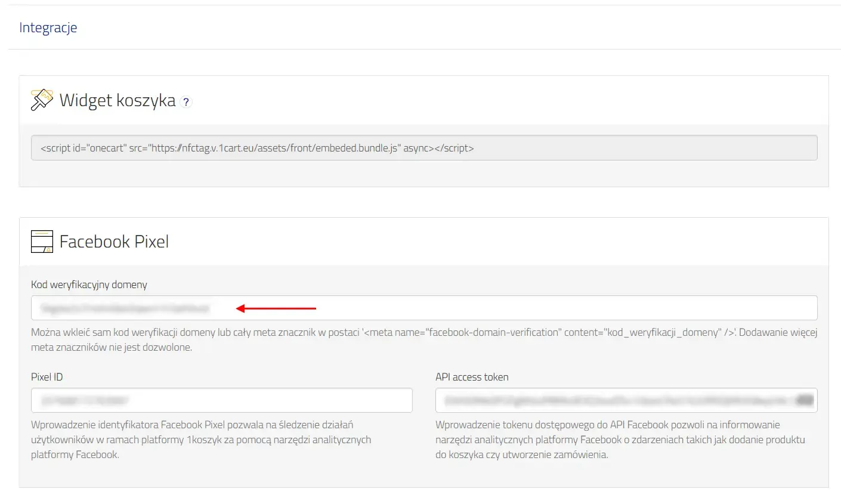Click the Kod weryfikacyjny domeny label

click(x=89, y=285)
